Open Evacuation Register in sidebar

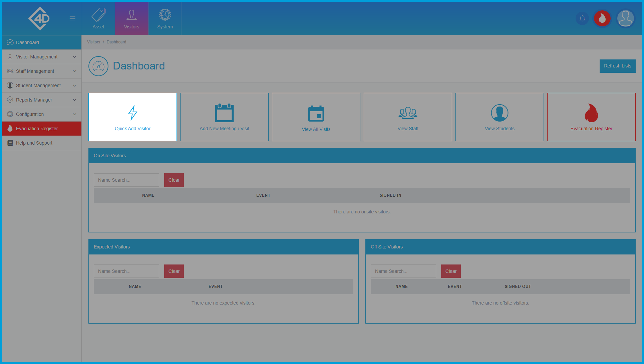pos(42,129)
